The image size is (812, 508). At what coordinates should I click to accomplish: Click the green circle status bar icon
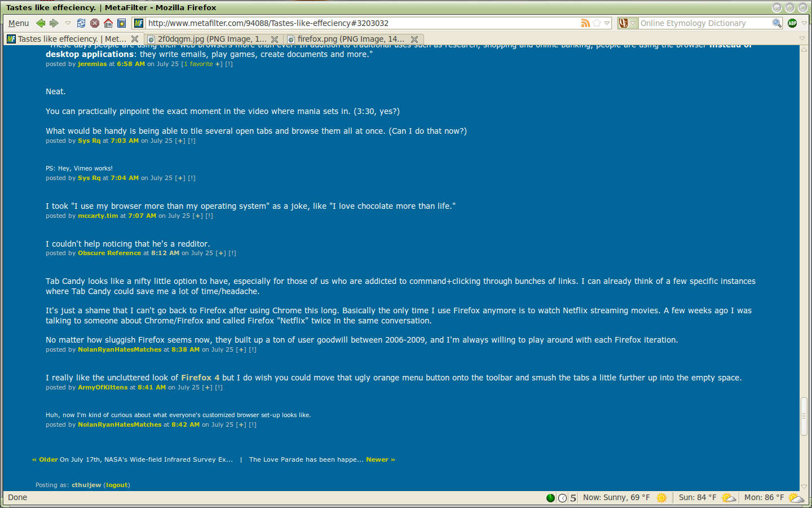click(551, 498)
